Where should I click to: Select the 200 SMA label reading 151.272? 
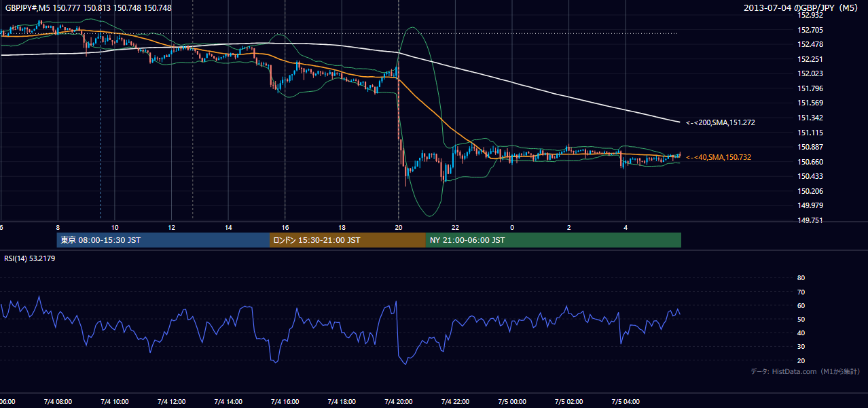coord(721,123)
